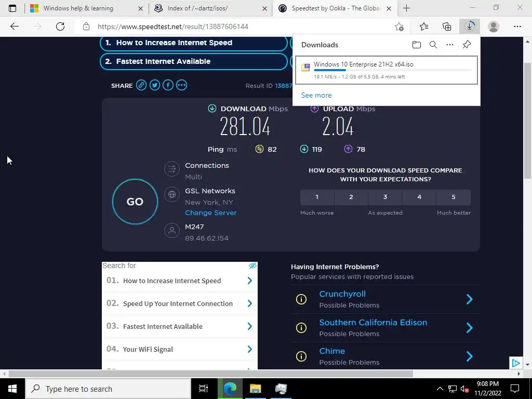Click the vertical page scrollbar thumb

(x=528, y=121)
